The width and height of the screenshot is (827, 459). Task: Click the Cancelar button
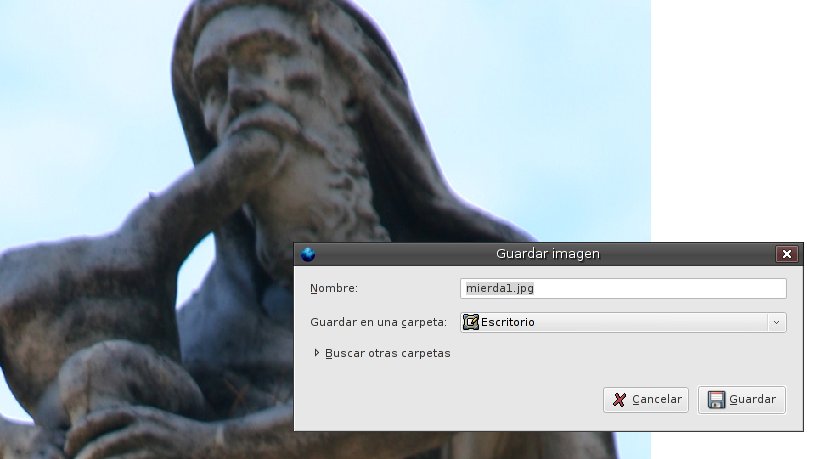click(x=646, y=400)
